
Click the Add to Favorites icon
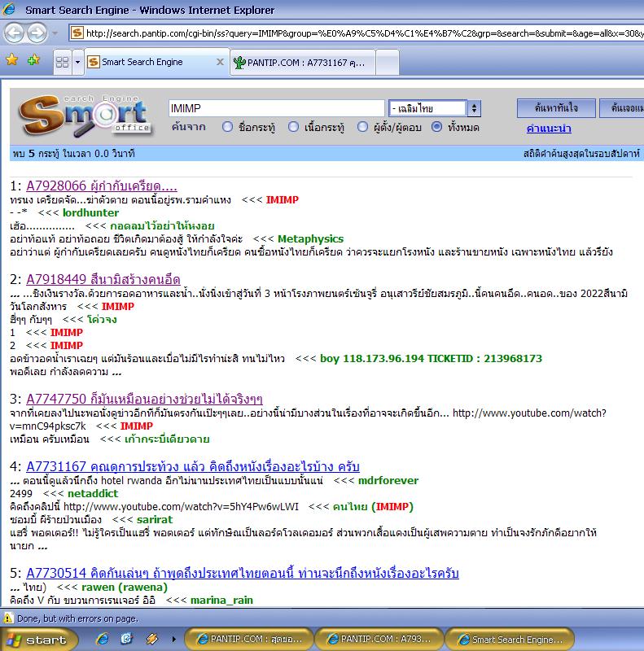[33, 60]
